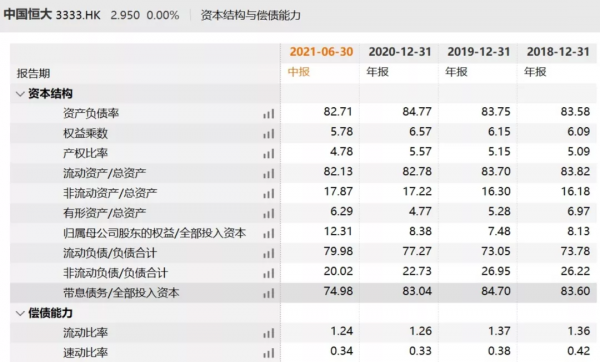Select the 2021-06-30 report column header
The image size is (600, 362).
click(321, 52)
